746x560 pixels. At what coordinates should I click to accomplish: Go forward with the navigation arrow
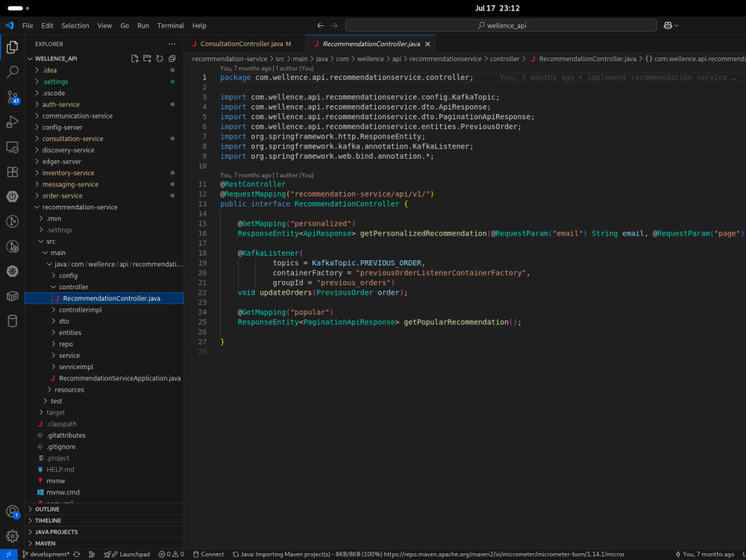pyautogui.click(x=334, y=25)
